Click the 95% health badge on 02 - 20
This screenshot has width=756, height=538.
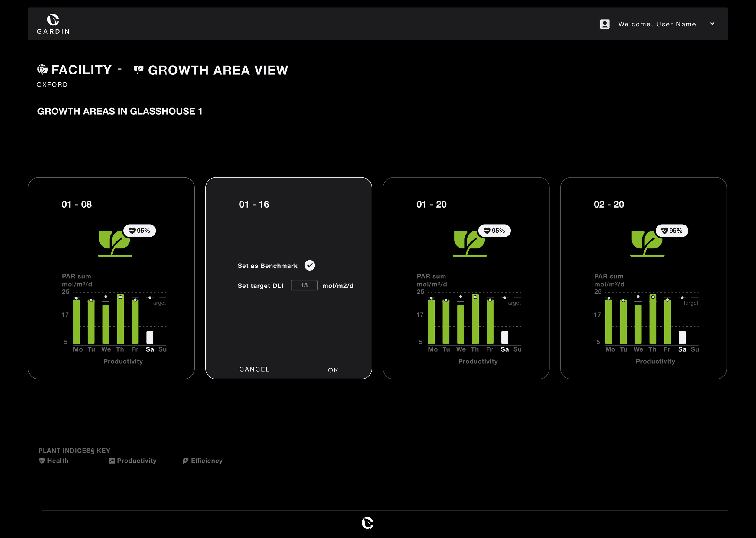[x=672, y=231]
